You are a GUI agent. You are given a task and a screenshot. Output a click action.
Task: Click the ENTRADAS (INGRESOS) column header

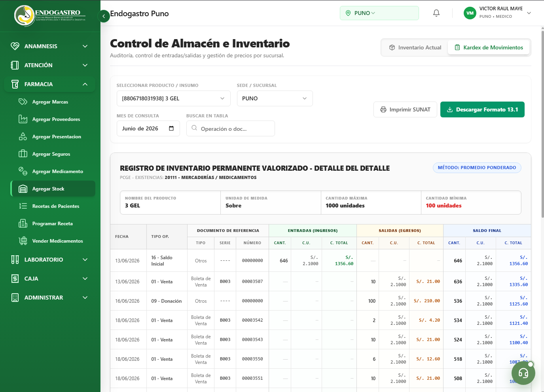(313, 230)
